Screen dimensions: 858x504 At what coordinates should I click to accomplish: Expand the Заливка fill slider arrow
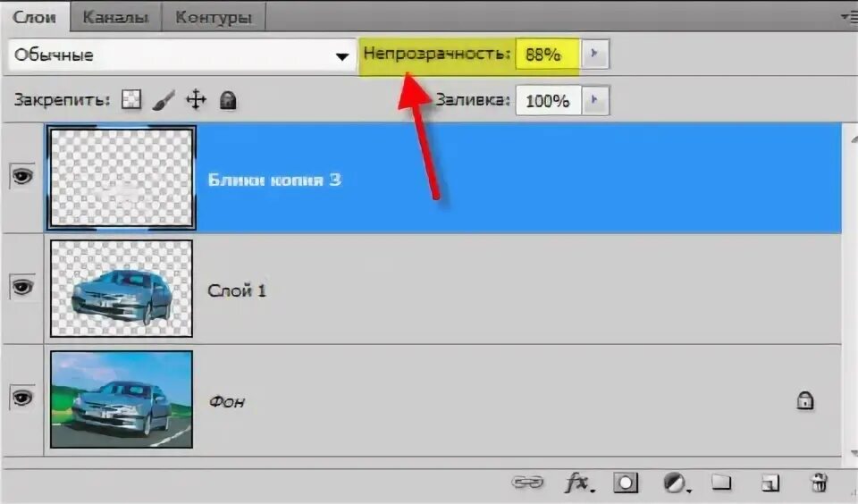pyautogui.click(x=595, y=100)
